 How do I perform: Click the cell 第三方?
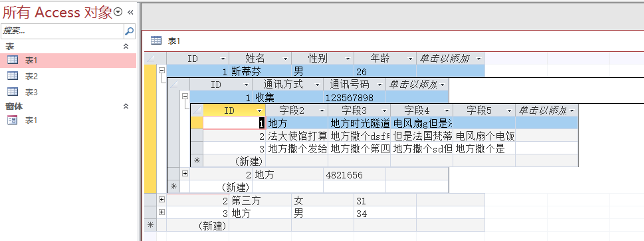pyautogui.click(x=261, y=200)
